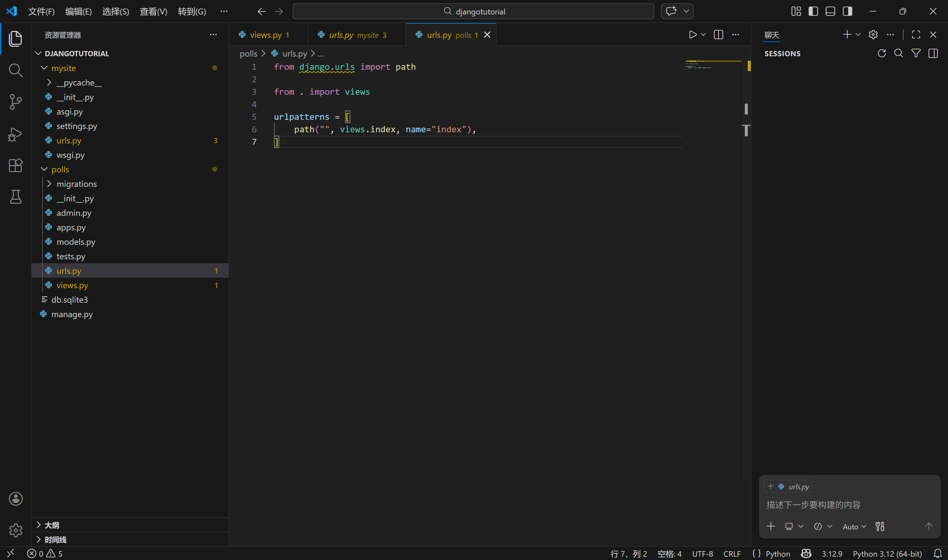Toggle the secondary sidebar visibility

coord(847,11)
